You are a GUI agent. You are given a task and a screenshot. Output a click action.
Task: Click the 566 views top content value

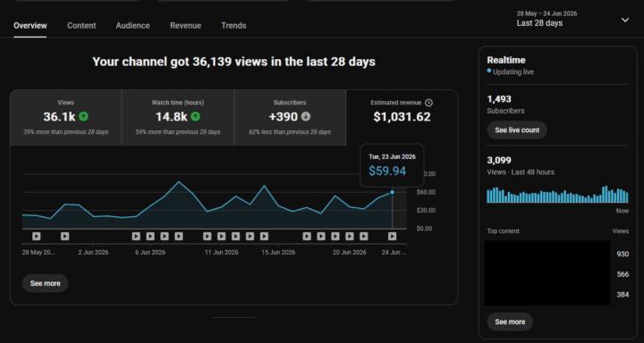pos(623,274)
